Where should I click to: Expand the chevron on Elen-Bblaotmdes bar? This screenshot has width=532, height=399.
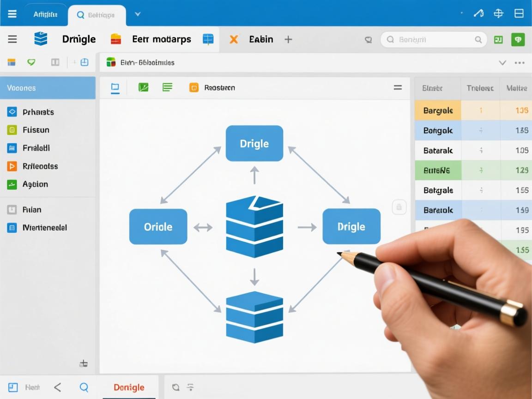coord(502,62)
